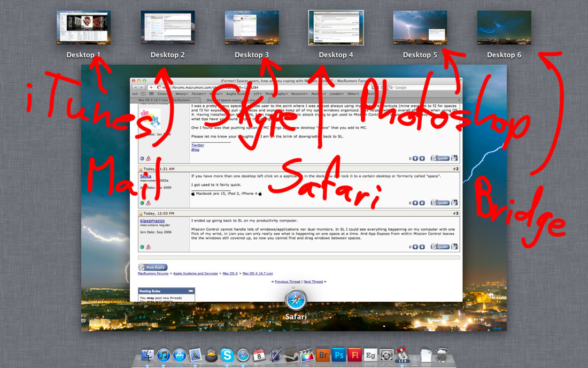The width and height of the screenshot is (588, 368).
Task: Follow the Twitter signature link
Action: [198, 145]
